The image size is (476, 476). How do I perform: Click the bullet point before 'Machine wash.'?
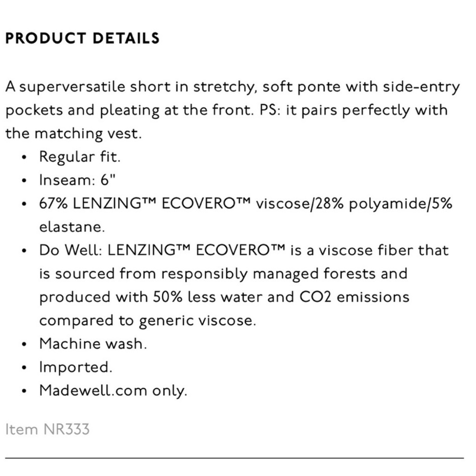pos(25,344)
